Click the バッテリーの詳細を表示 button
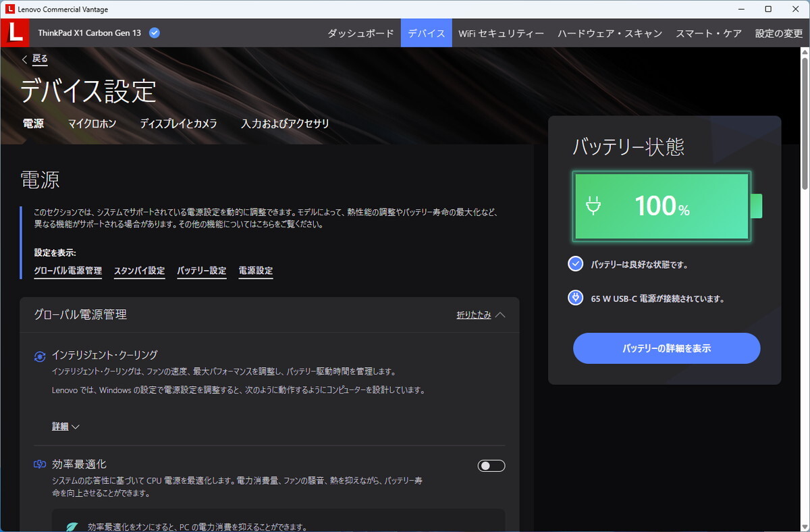Image resolution: width=810 pixels, height=532 pixels. coord(667,348)
